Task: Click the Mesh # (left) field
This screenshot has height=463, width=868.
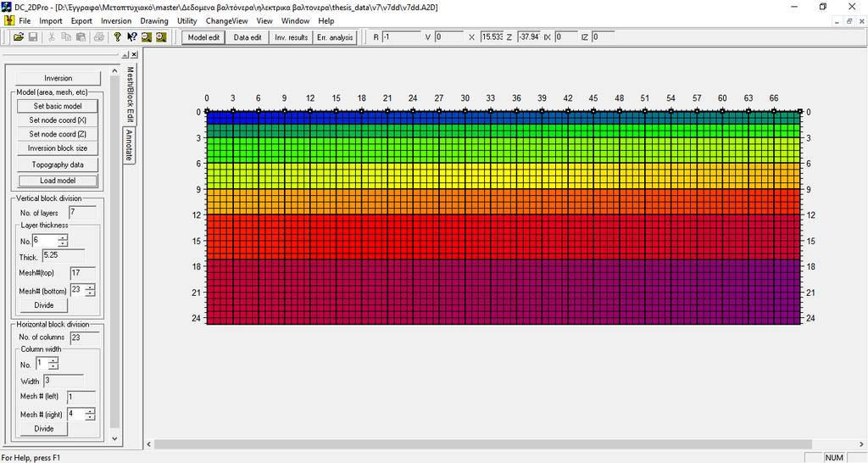Action: pyautogui.click(x=81, y=397)
